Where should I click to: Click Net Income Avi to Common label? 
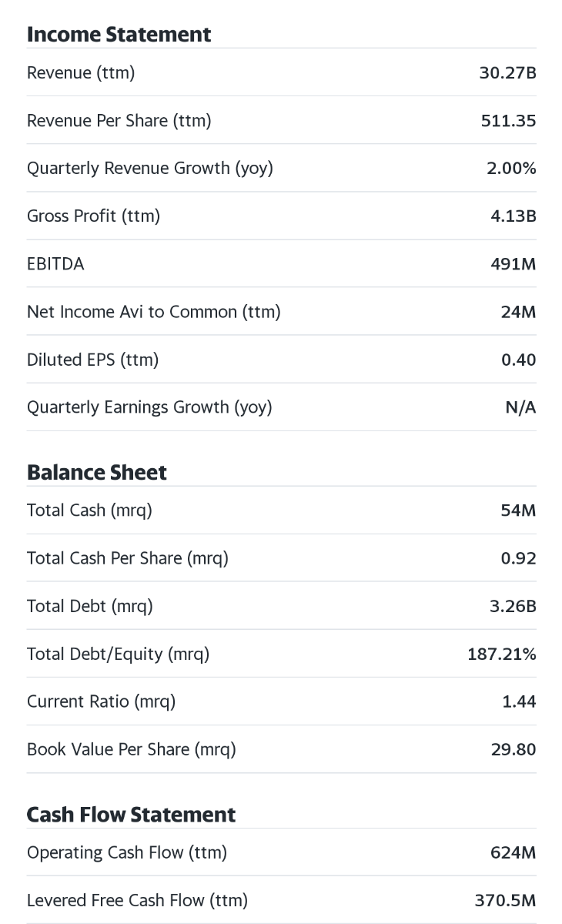click(x=153, y=312)
